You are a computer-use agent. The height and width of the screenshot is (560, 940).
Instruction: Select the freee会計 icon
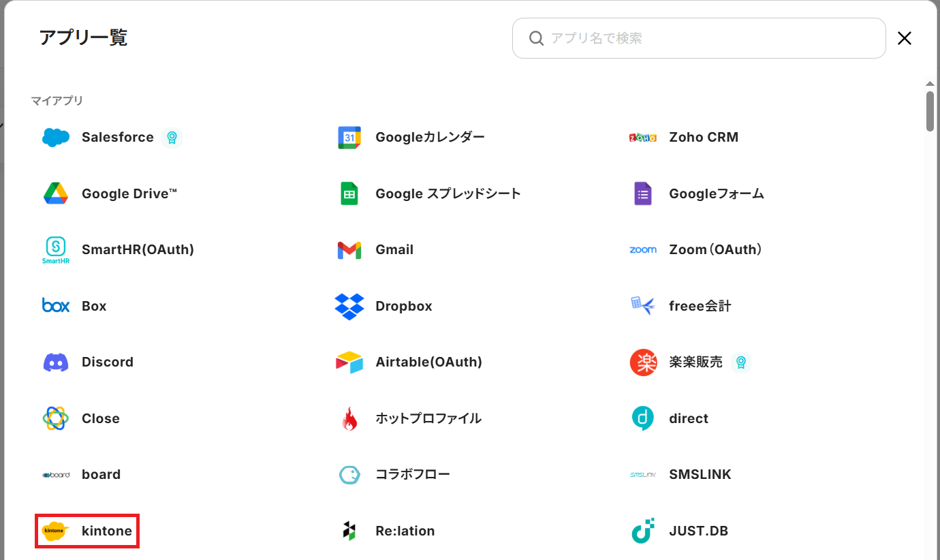pyautogui.click(x=643, y=306)
